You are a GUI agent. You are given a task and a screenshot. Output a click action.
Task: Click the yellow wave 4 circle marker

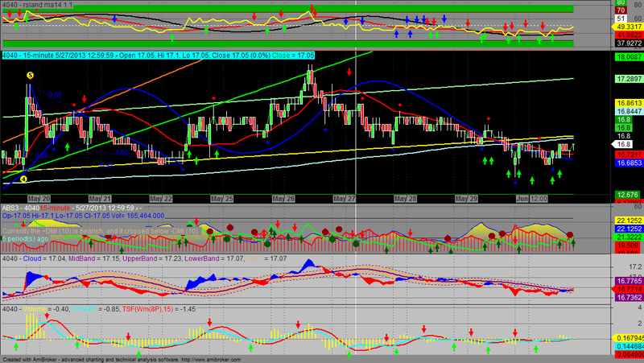coord(23,179)
